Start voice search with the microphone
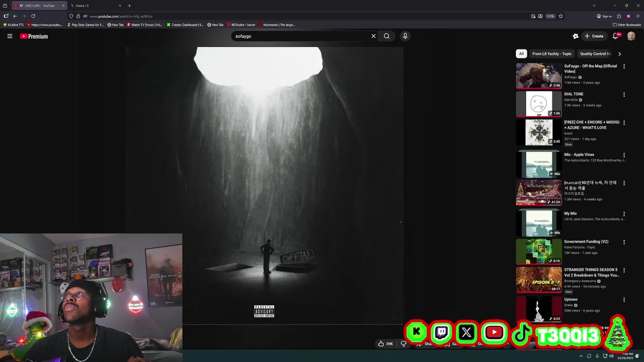 coord(405,36)
